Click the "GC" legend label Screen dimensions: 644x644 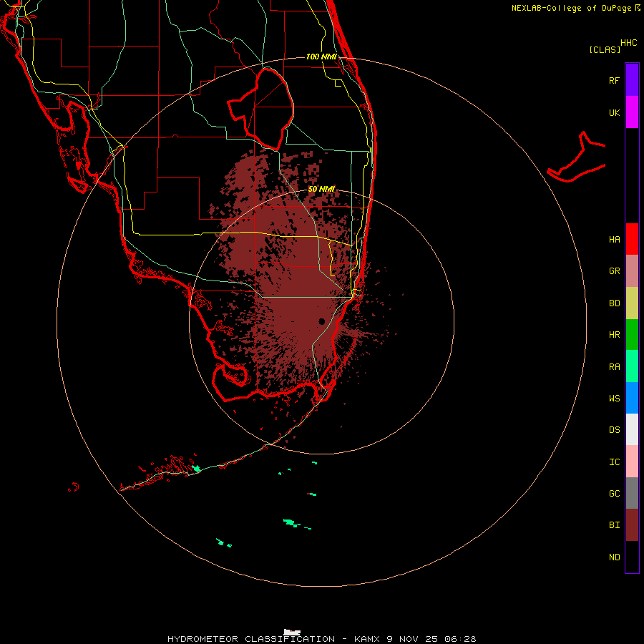(614, 493)
